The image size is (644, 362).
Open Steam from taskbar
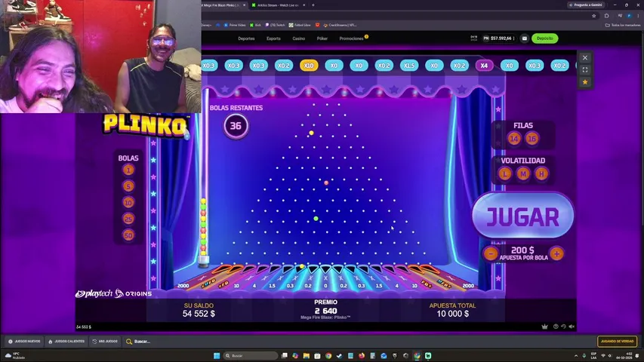(339, 356)
